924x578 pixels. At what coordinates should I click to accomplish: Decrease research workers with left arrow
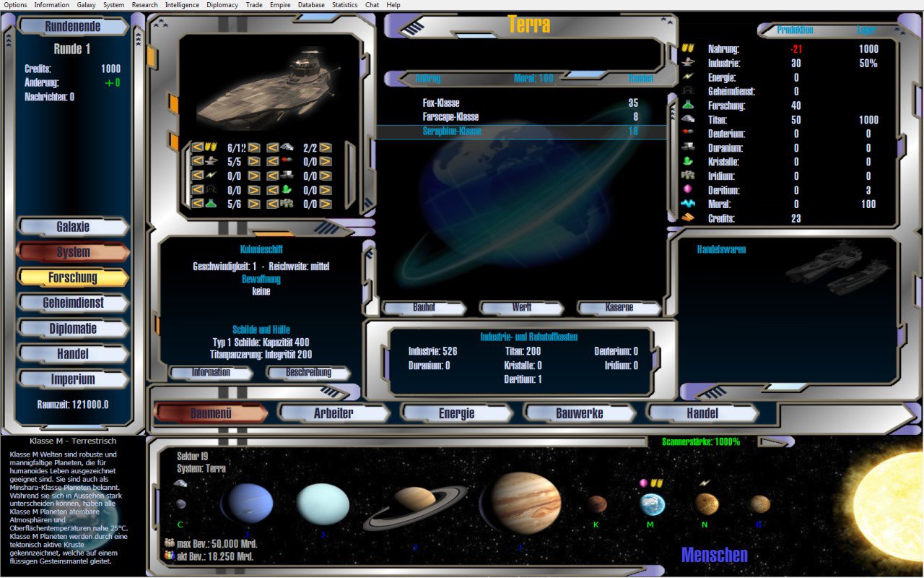(x=197, y=204)
